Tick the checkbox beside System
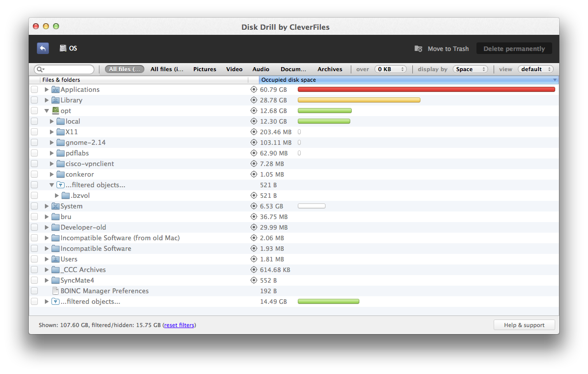Screen dimensions: 588x374 tap(34, 206)
